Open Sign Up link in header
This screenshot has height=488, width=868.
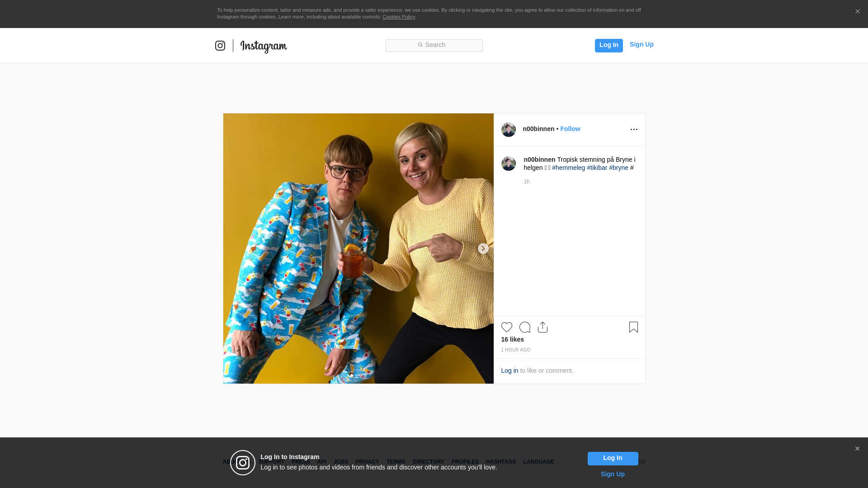click(x=641, y=44)
